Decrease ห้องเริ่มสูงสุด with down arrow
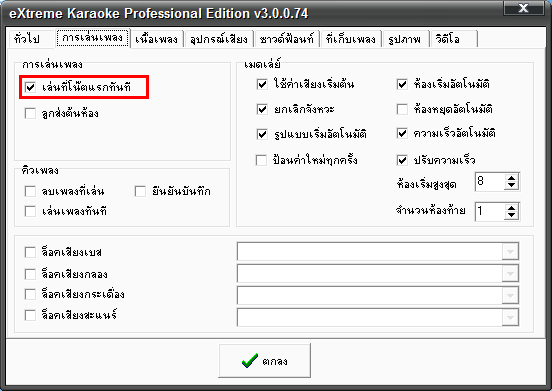This screenshot has height=391, width=552. [x=512, y=185]
